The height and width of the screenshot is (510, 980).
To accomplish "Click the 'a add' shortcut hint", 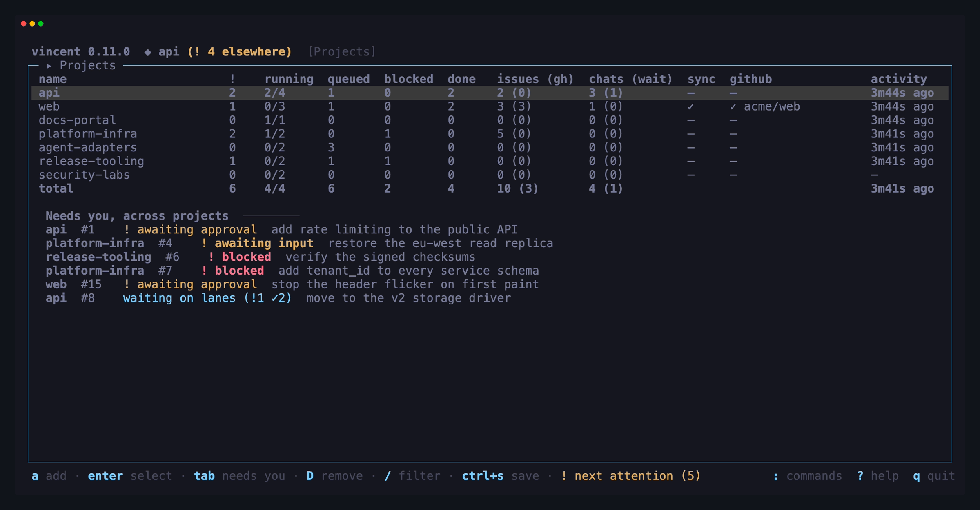I will 49,476.
